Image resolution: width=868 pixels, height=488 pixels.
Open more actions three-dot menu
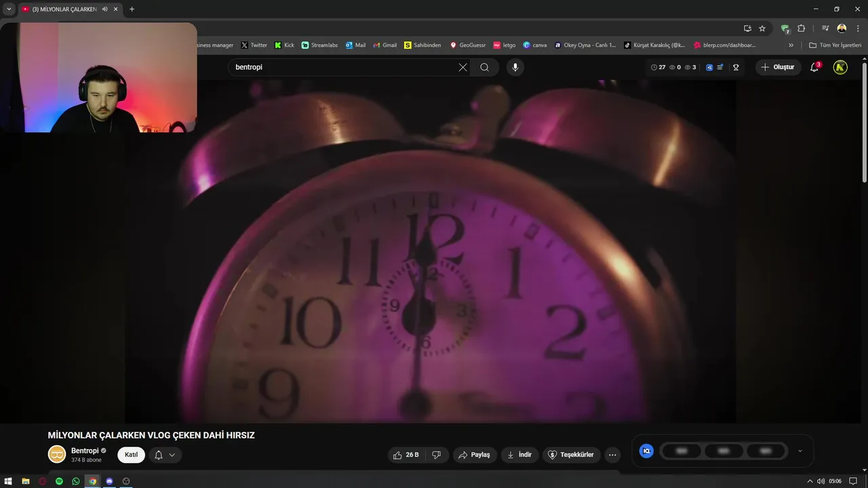coord(612,455)
